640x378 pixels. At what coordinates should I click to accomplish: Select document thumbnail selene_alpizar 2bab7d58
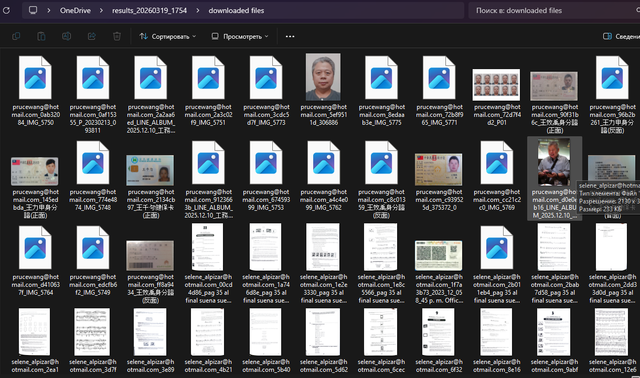pos(554,247)
